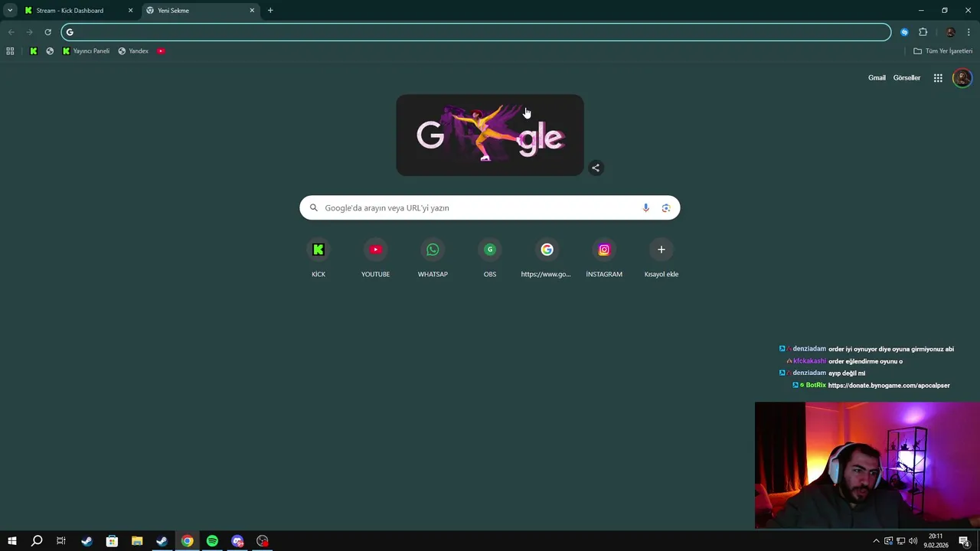Open the Yayıncı Paneli bookmark
The height and width of the screenshot is (551, 980).
86,51
